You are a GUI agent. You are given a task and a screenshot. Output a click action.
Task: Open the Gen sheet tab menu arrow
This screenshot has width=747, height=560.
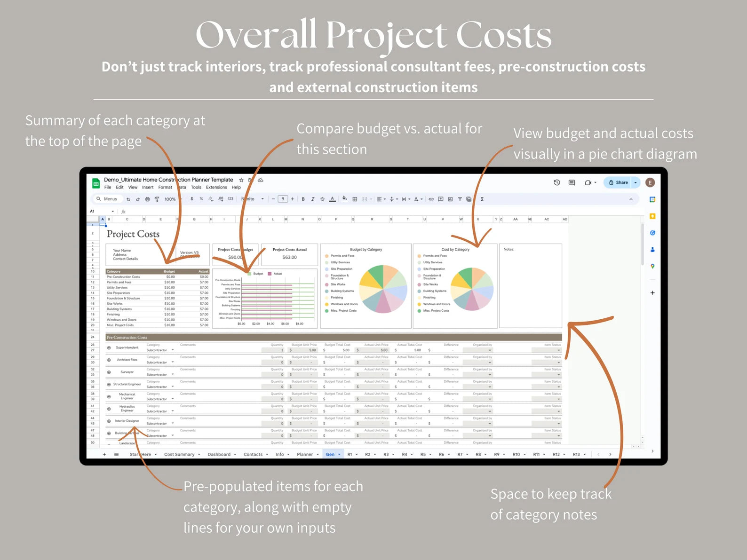pyautogui.click(x=339, y=455)
